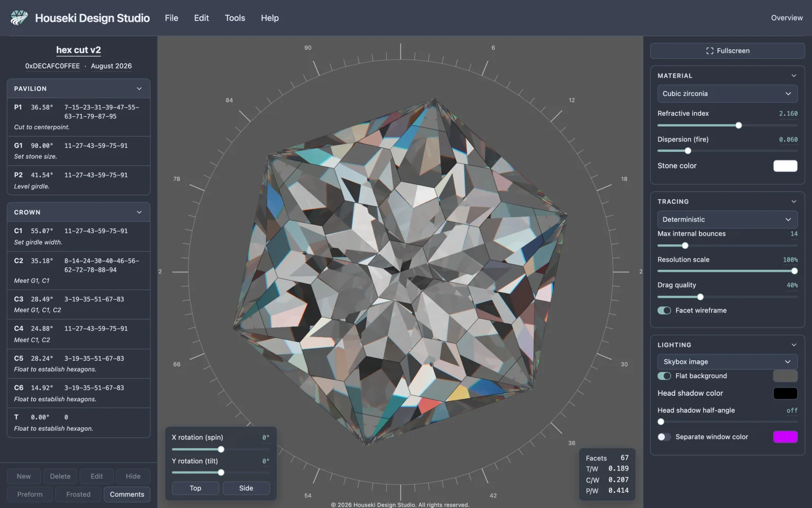Click the hex cut v2 design title
This screenshot has height=508, width=812.
coord(79,50)
